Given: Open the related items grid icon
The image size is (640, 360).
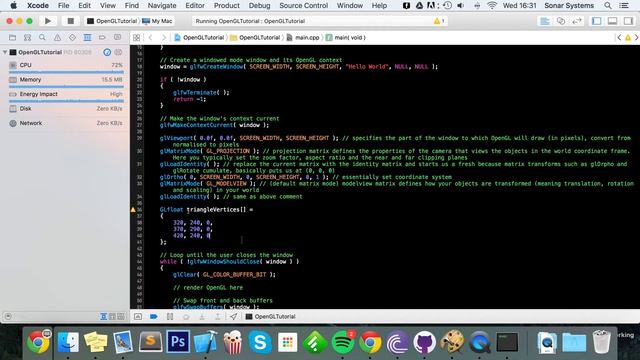Looking at the screenshot, I should tap(136, 38).
